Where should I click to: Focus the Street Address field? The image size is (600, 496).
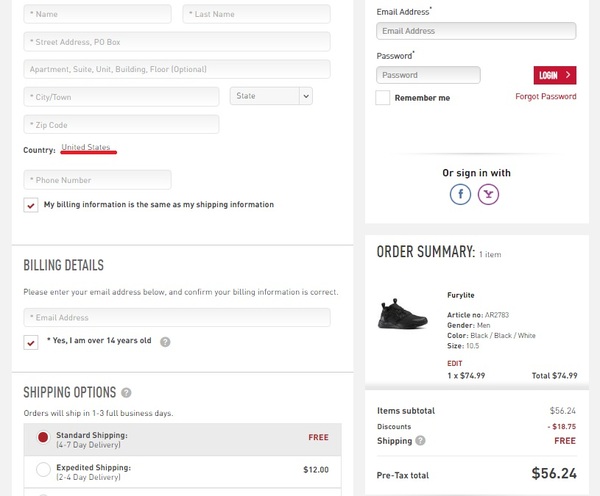coord(177,42)
